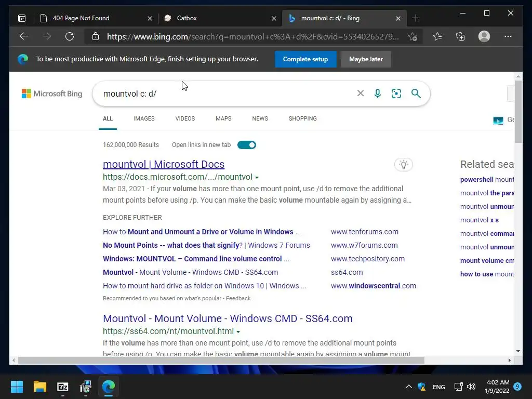Open Windows: MOUNTVOL Command line volume control link

coord(196,259)
